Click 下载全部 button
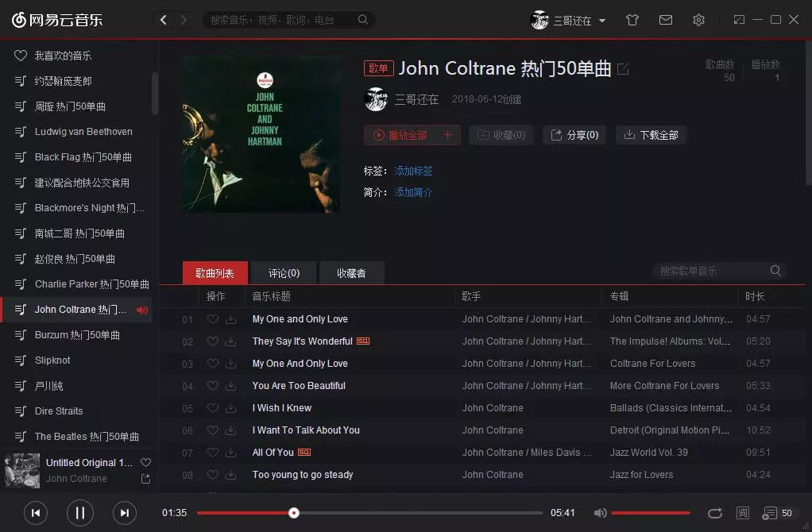Viewport: 812px width, 532px height. pos(651,135)
